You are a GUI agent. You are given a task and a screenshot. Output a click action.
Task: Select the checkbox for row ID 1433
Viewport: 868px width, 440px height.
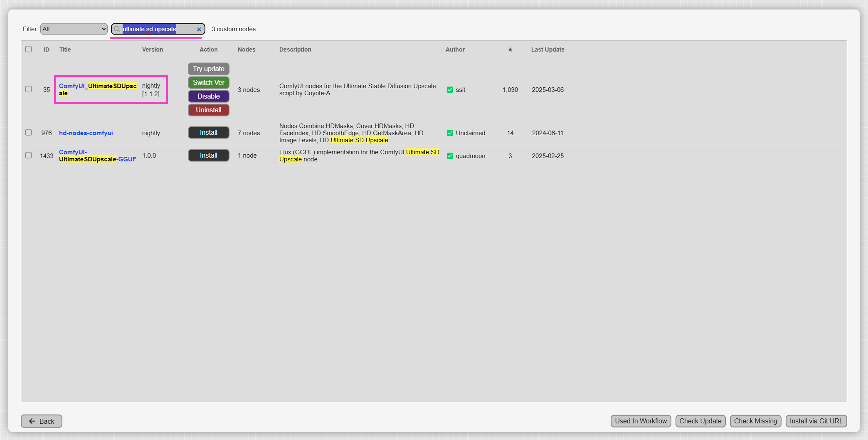click(29, 155)
